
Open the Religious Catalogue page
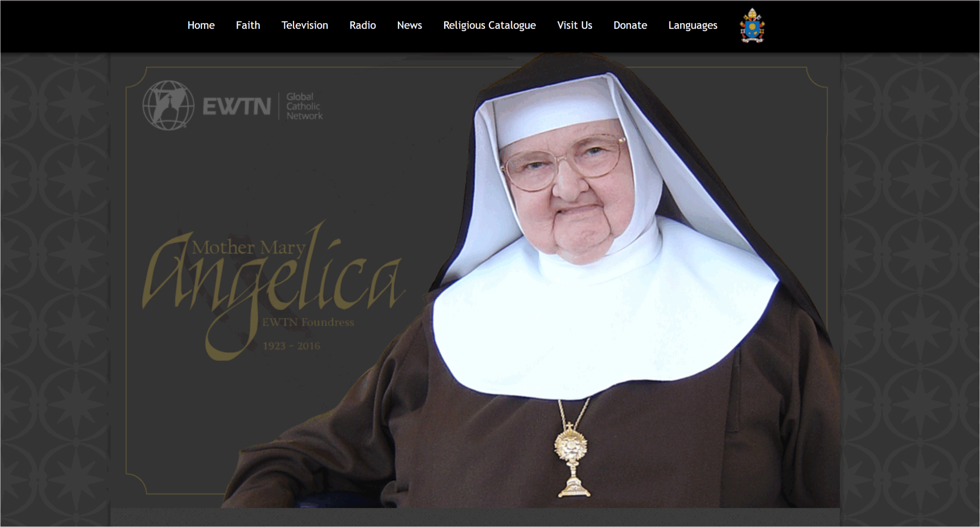489,25
